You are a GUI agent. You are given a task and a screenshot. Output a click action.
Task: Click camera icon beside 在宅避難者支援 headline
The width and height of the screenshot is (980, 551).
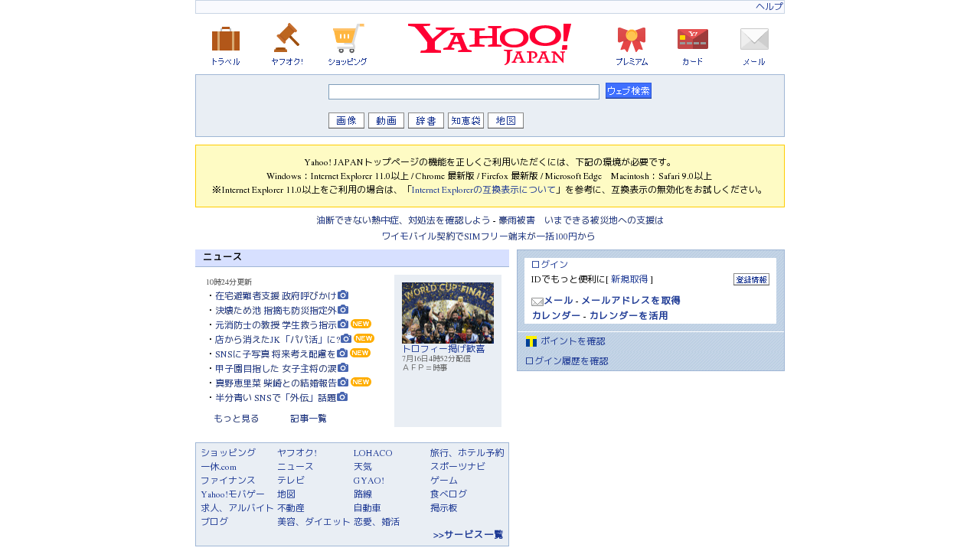343,295
